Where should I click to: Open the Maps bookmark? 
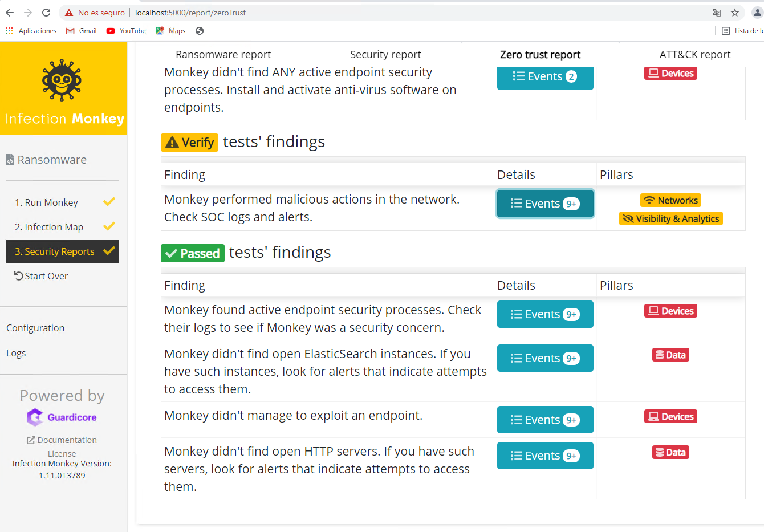(x=170, y=31)
